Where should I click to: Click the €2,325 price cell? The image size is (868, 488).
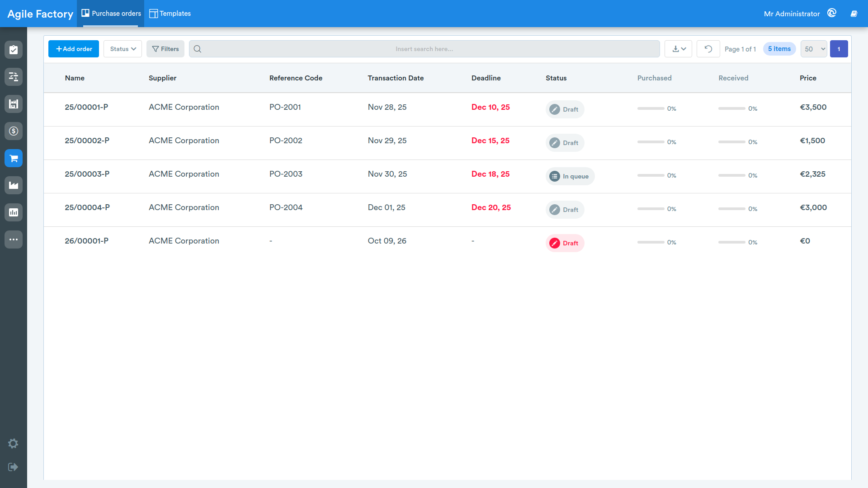[x=813, y=174]
